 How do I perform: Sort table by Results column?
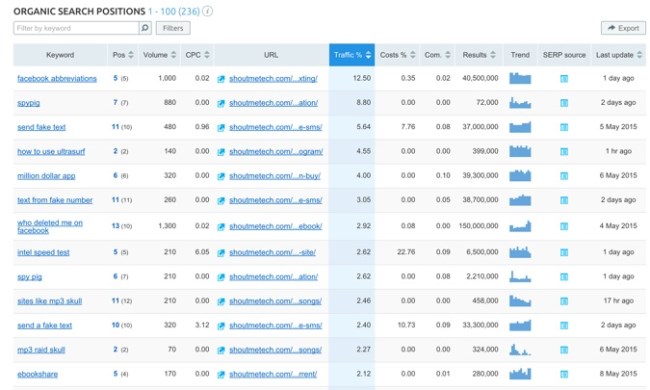coord(492,55)
